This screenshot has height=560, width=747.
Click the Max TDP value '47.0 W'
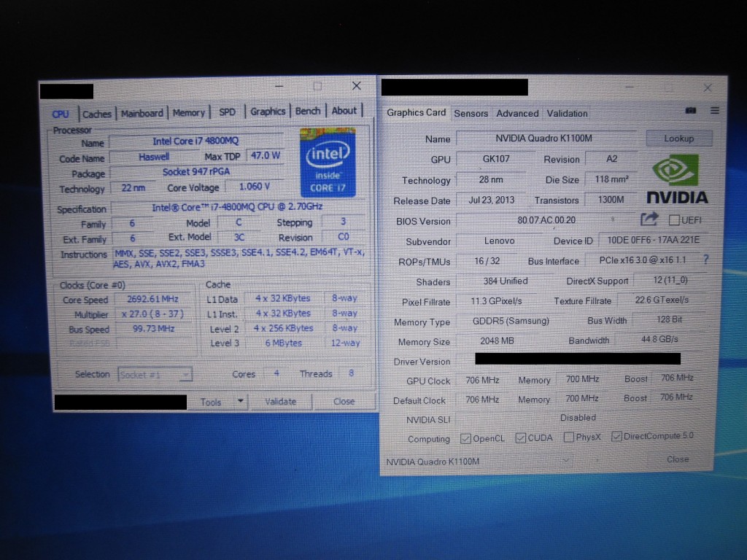tap(266, 156)
